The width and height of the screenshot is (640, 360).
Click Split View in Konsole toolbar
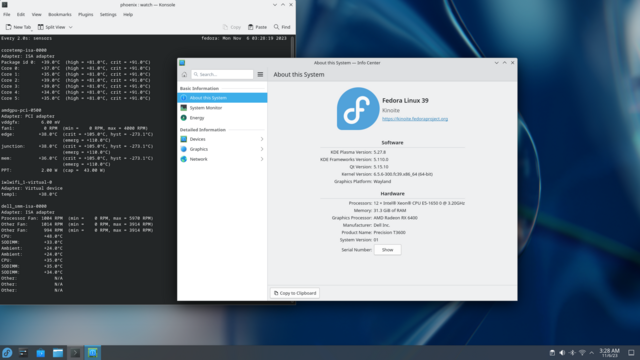51,27
